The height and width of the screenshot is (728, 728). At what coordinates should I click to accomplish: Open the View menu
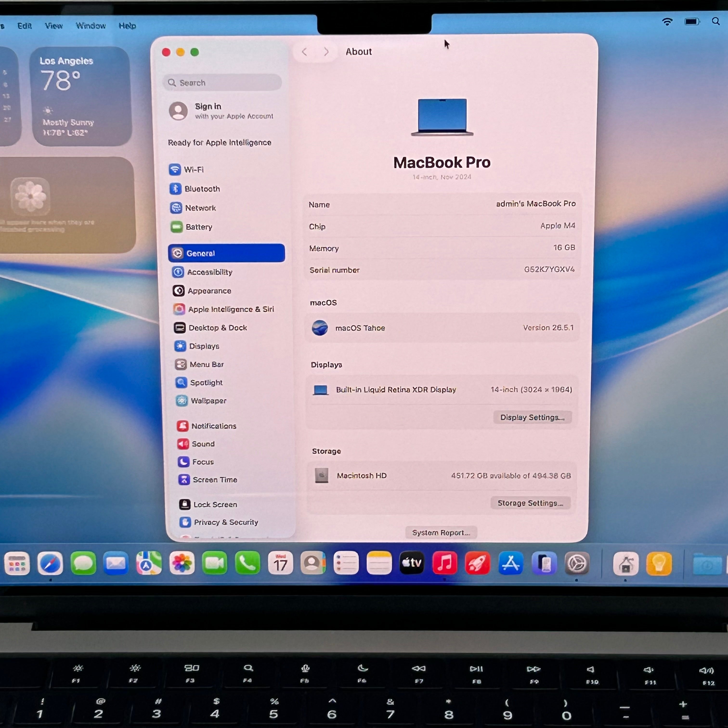click(53, 26)
